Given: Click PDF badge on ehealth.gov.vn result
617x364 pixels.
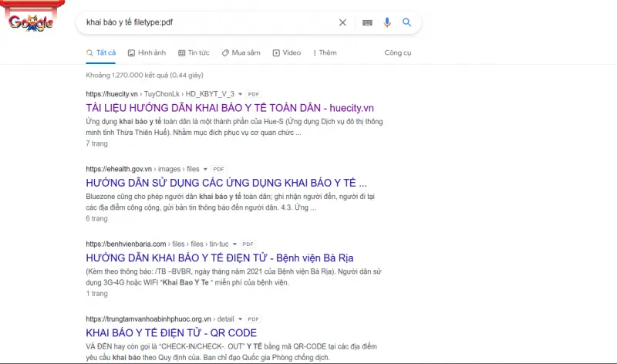Looking at the screenshot, I should coord(218,169).
